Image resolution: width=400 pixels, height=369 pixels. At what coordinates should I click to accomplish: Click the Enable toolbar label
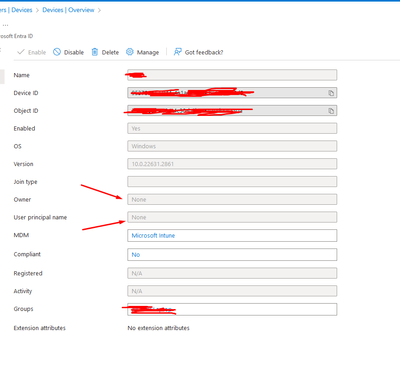click(37, 52)
